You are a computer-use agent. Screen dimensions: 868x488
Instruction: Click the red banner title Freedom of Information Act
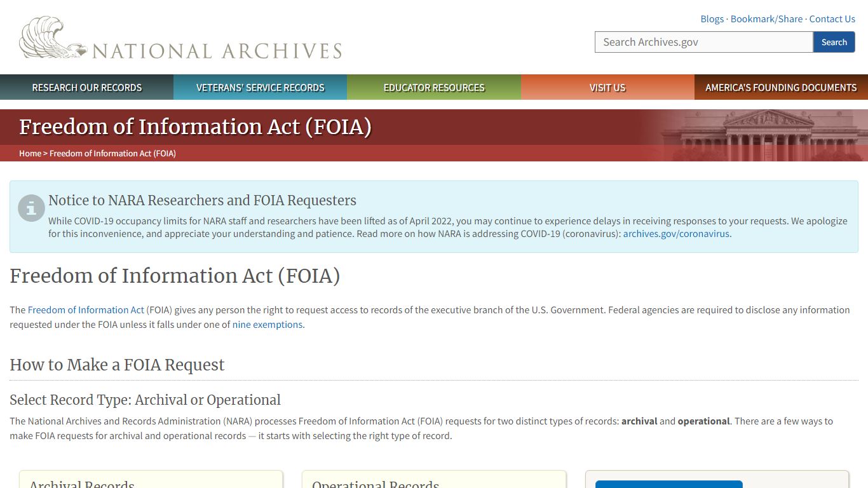(195, 126)
